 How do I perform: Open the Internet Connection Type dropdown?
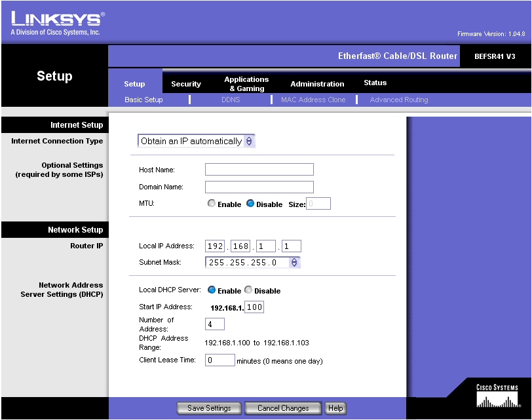197,141
